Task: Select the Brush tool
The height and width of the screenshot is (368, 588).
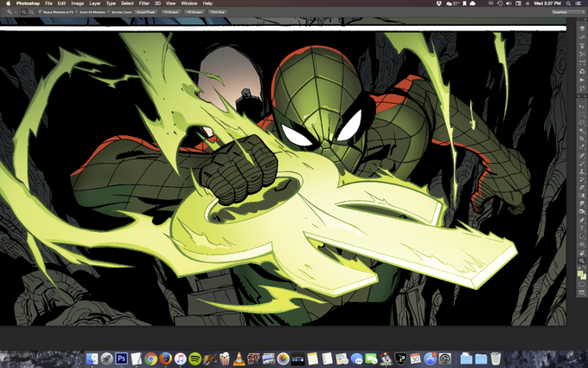Action: point(582,164)
